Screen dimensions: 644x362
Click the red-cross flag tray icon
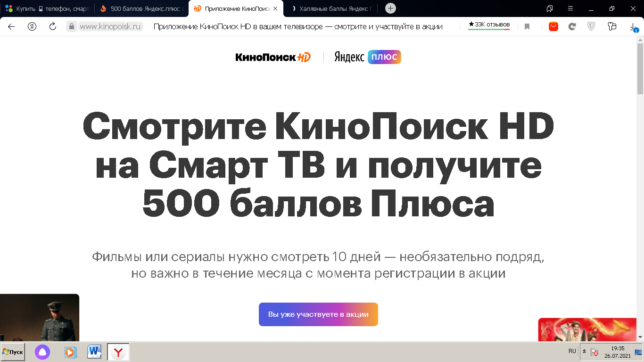point(595,352)
